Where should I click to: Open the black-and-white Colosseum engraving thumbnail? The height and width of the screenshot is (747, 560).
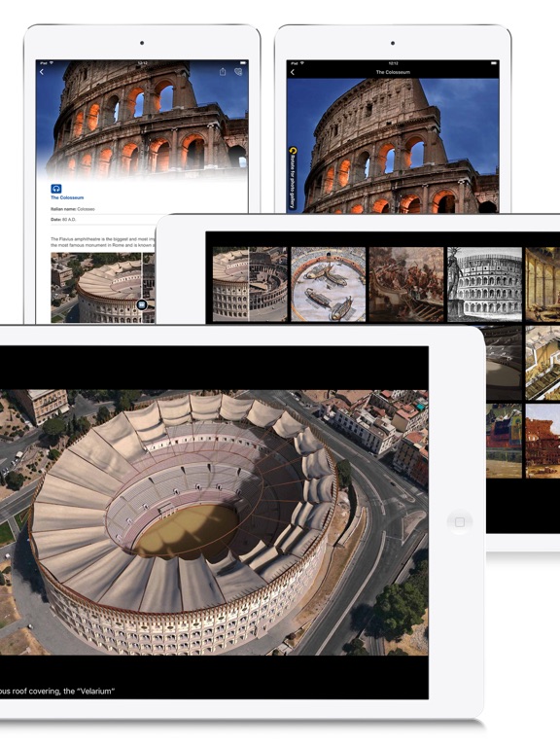pyautogui.click(x=484, y=284)
